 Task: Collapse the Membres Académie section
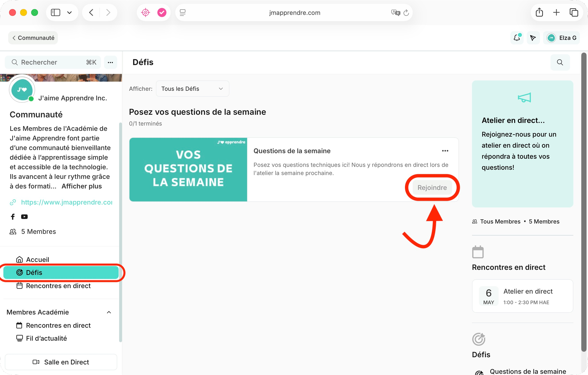pos(109,312)
